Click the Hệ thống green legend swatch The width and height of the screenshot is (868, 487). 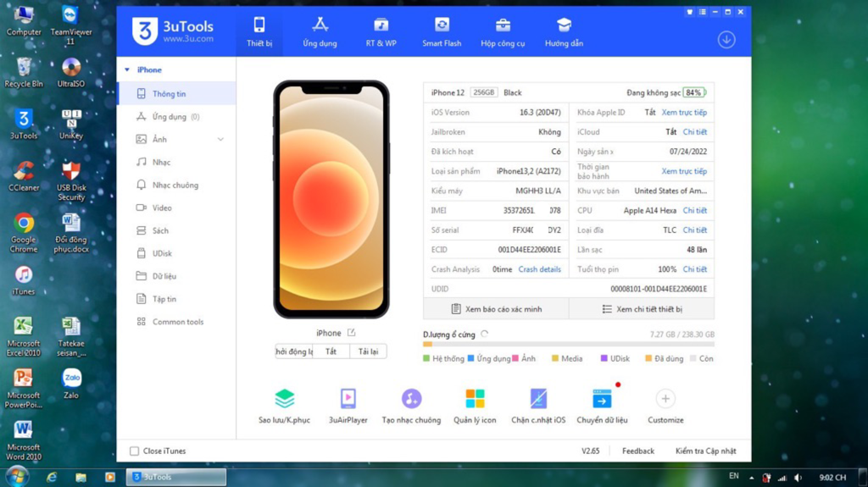426,358
